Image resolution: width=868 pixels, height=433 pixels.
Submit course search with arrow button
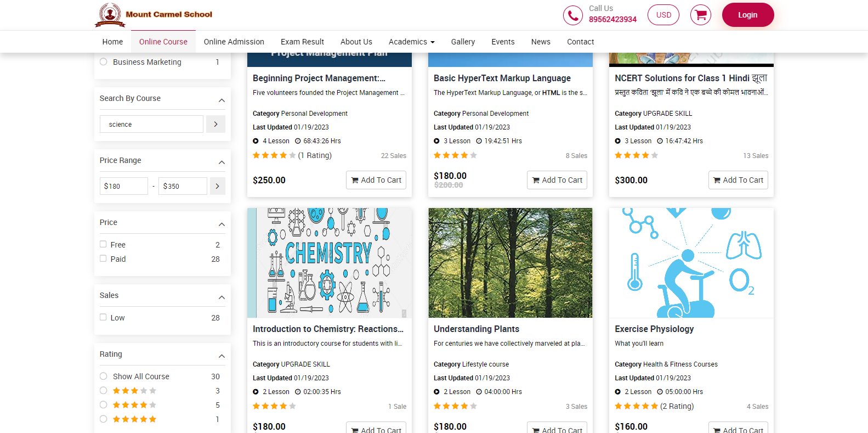pos(215,124)
